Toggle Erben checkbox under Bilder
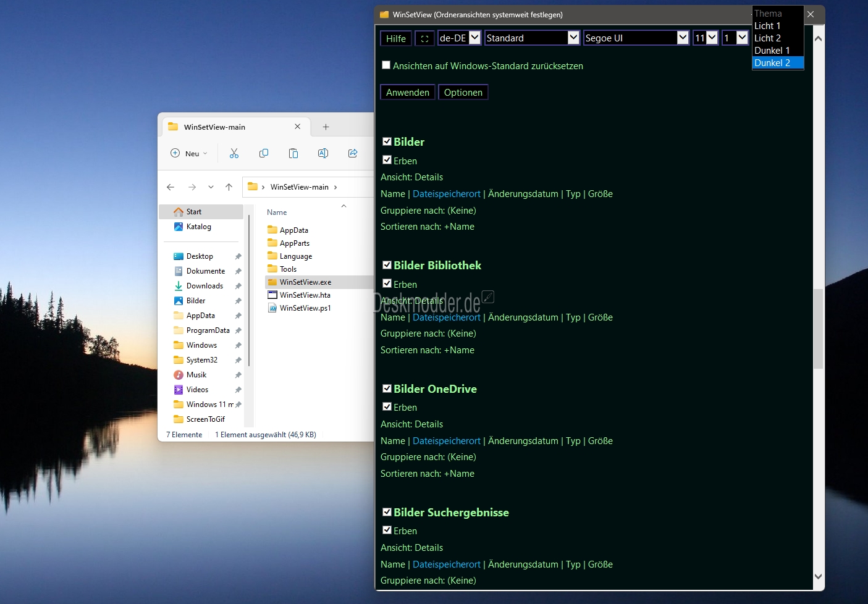Screen dimensions: 868x604 387,160
